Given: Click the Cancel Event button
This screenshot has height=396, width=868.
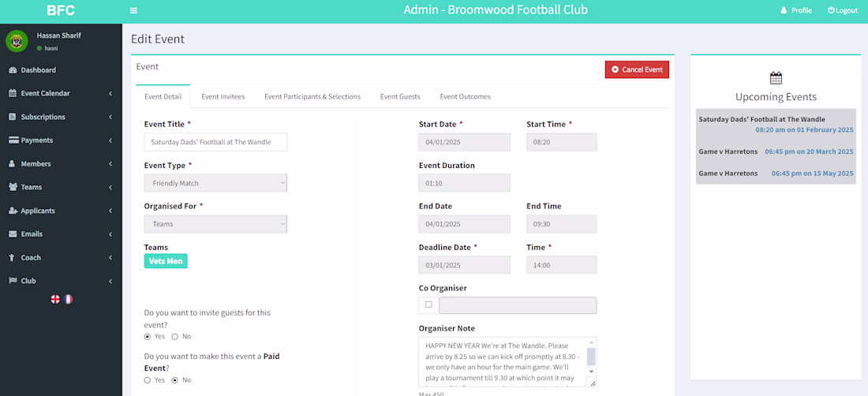Looking at the screenshot, I should click(x=637, y=69).
